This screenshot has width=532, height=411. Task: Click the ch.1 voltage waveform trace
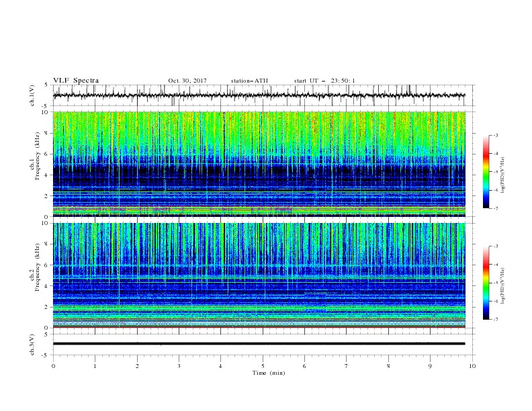[259, 95]
